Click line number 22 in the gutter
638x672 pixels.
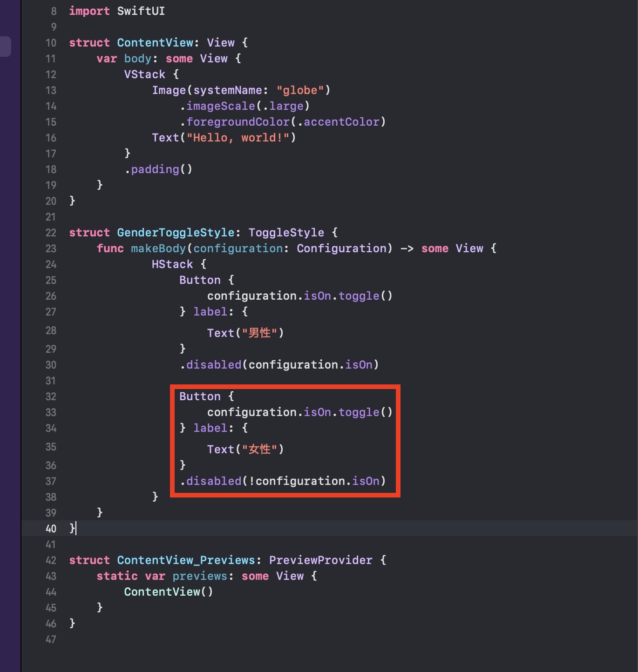click(51, 233)
